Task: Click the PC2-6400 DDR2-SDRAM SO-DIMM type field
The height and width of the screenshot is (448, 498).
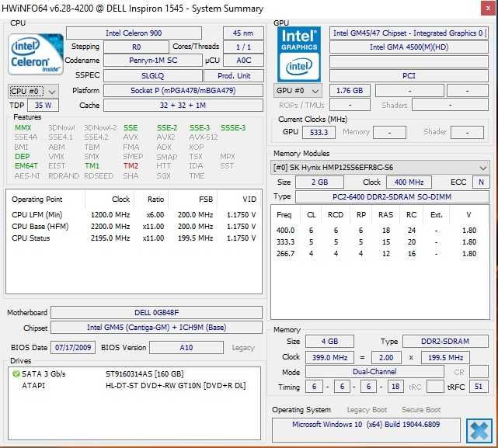Action: pos(392,197)
